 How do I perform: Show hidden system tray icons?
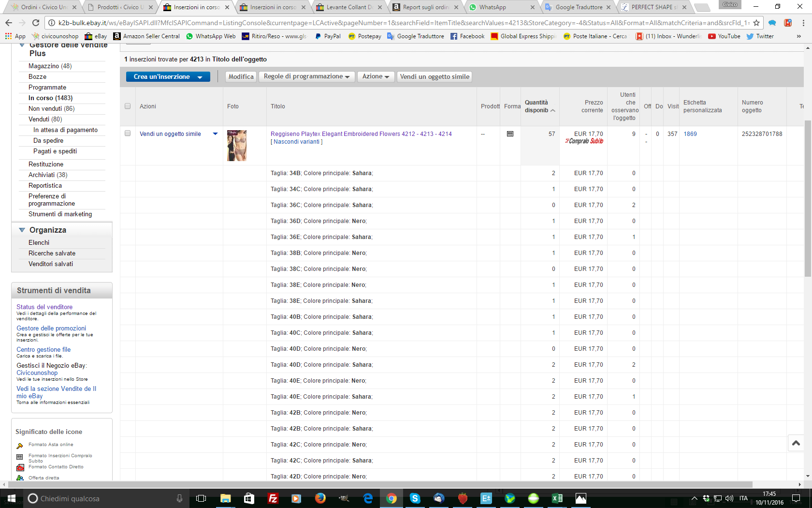(x=695, y=498)
